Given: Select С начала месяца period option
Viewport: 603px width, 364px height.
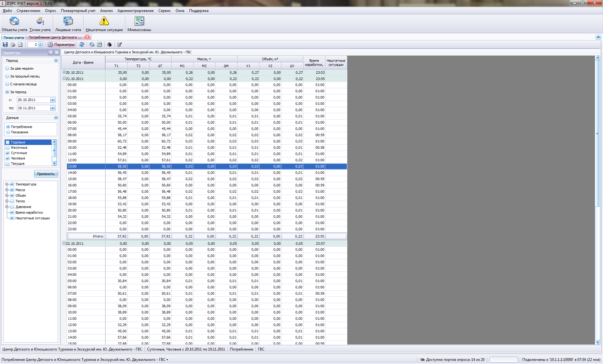Looking at the screenshot, I should [x=21, y=84].
